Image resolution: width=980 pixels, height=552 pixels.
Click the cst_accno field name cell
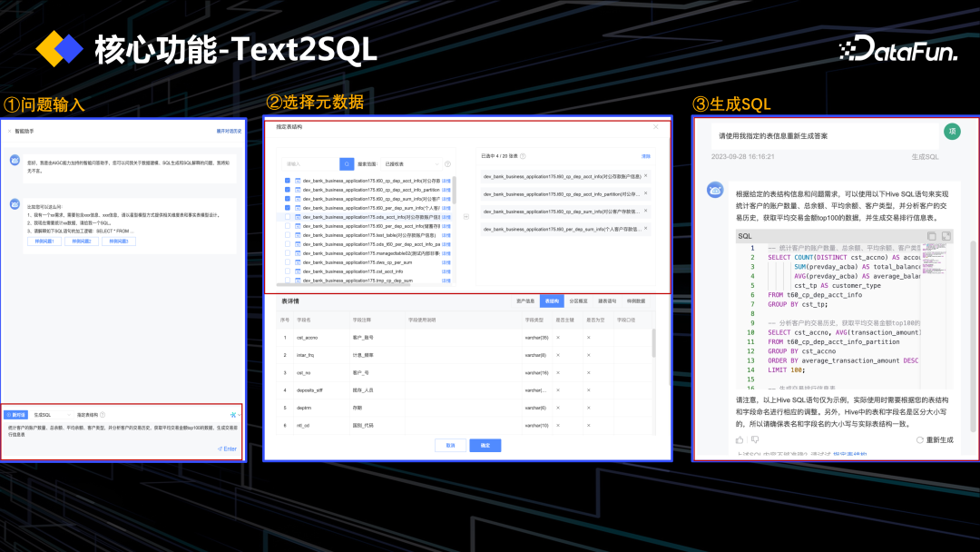[307, 338]
